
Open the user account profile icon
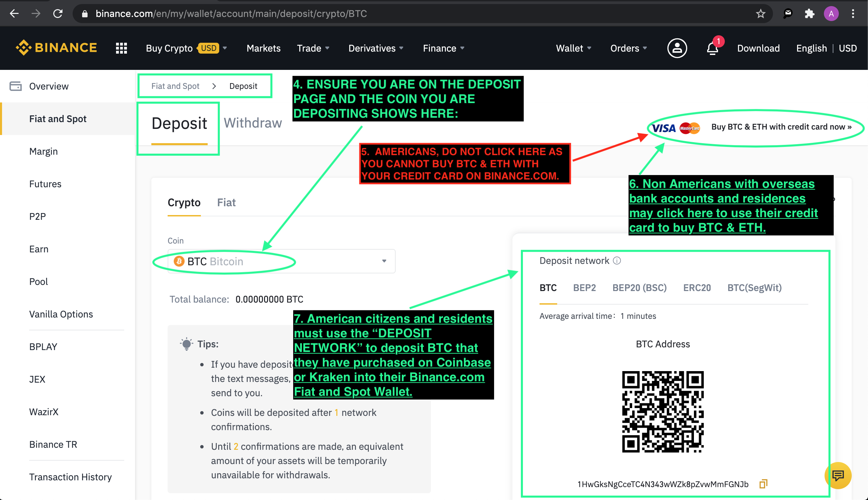(x=677, y=48)
